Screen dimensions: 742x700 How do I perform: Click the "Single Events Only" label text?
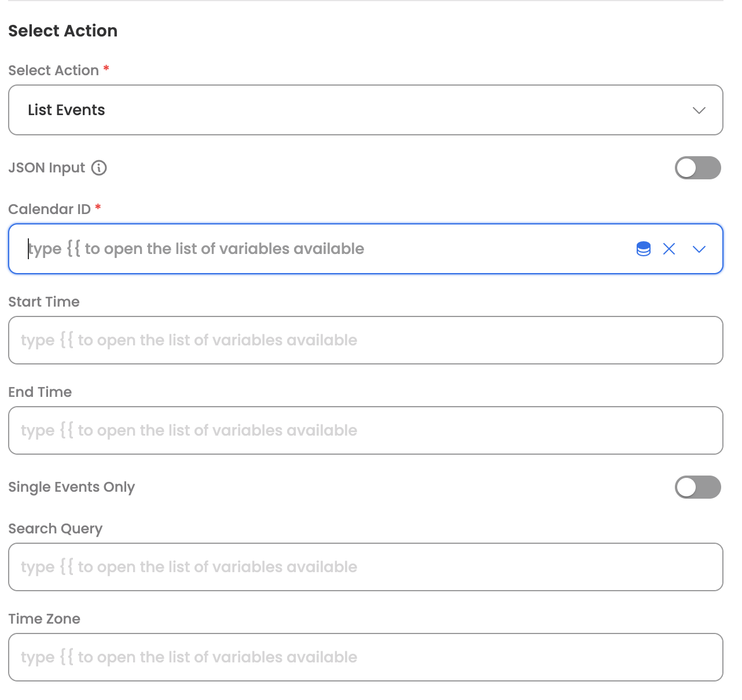click(x=72, y=487)
